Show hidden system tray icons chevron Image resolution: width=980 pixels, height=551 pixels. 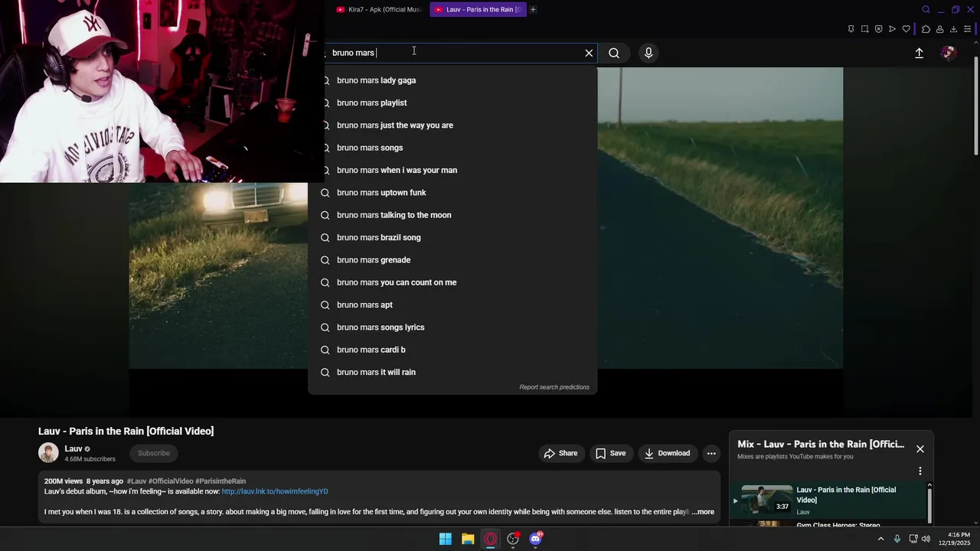[x=880, y=539]
